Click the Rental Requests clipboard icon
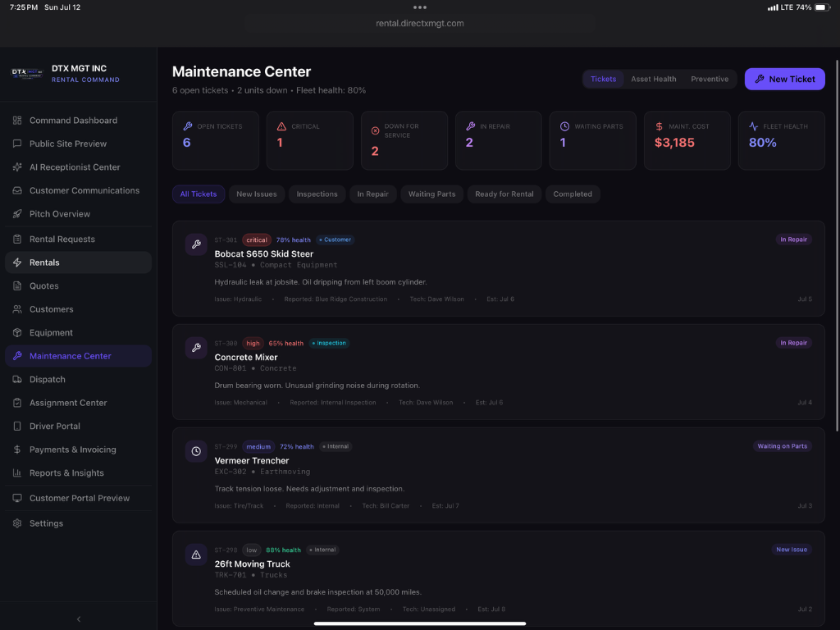This screenshot has width=840, height=630. click(17, 239)
